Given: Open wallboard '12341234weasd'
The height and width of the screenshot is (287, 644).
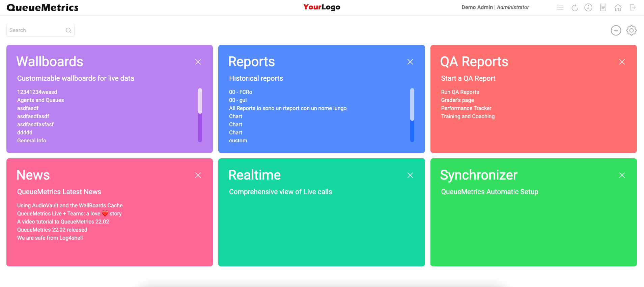Looking at the screenshot, I should pos(37,92).
